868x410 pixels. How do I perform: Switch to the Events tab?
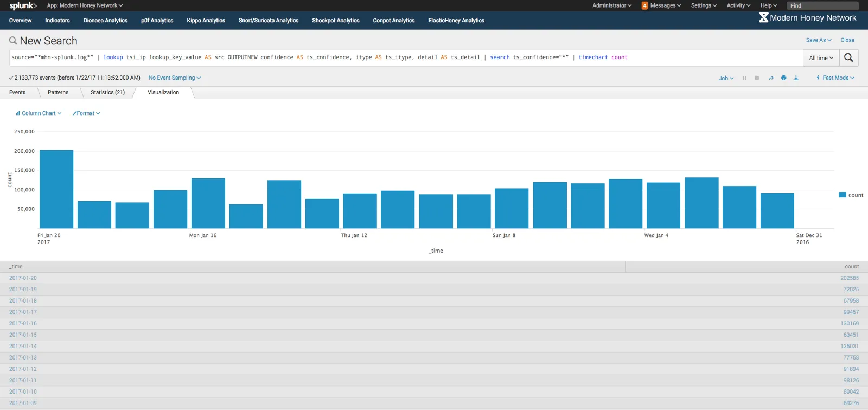(x=17, y=93)
